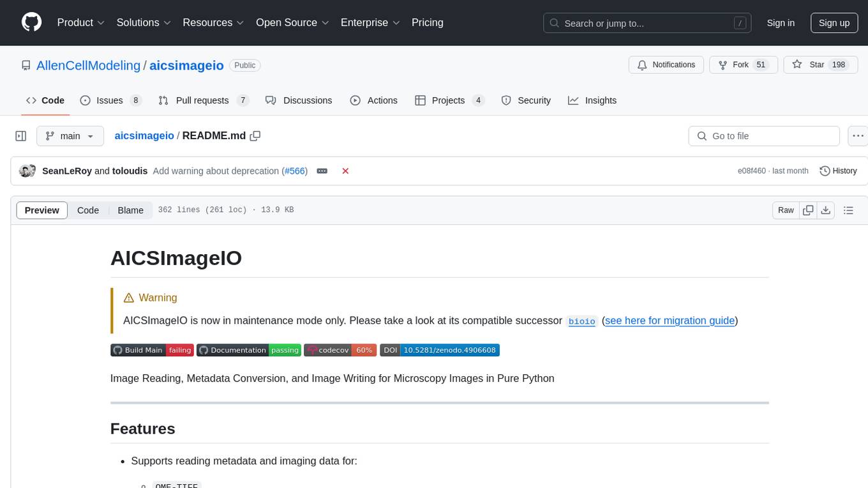The height and width of the screenshot is (488, 868).
Task: Click the Issues count badge 8
Action: pyautogui.click(x=135, y=100)
